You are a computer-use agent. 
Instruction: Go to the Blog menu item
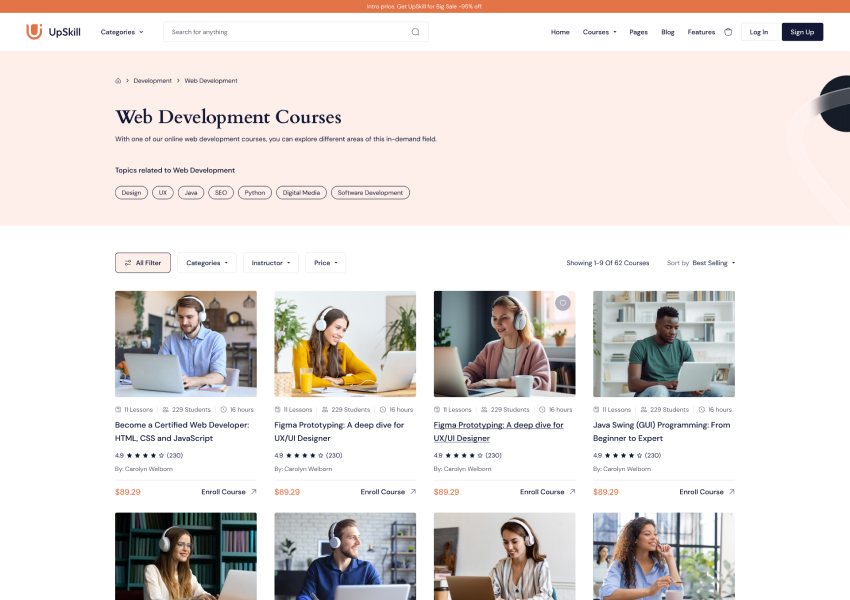[668, 32]
